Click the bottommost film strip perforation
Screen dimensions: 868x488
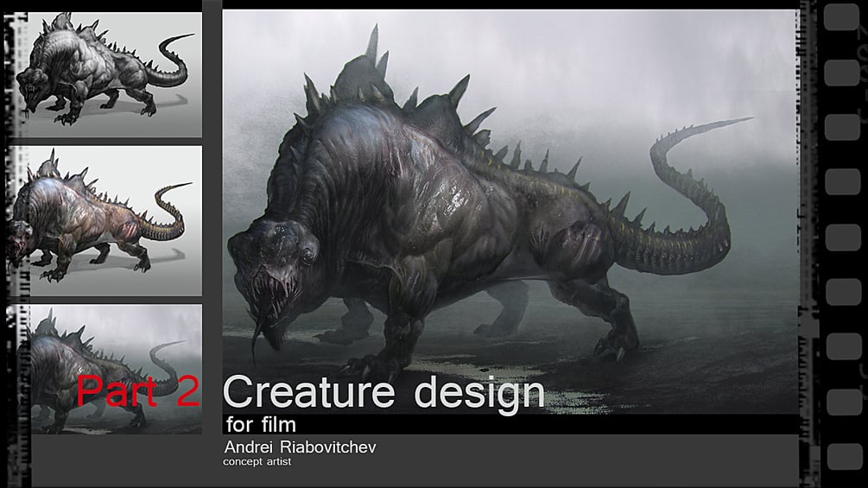click(x=844, y=457)
